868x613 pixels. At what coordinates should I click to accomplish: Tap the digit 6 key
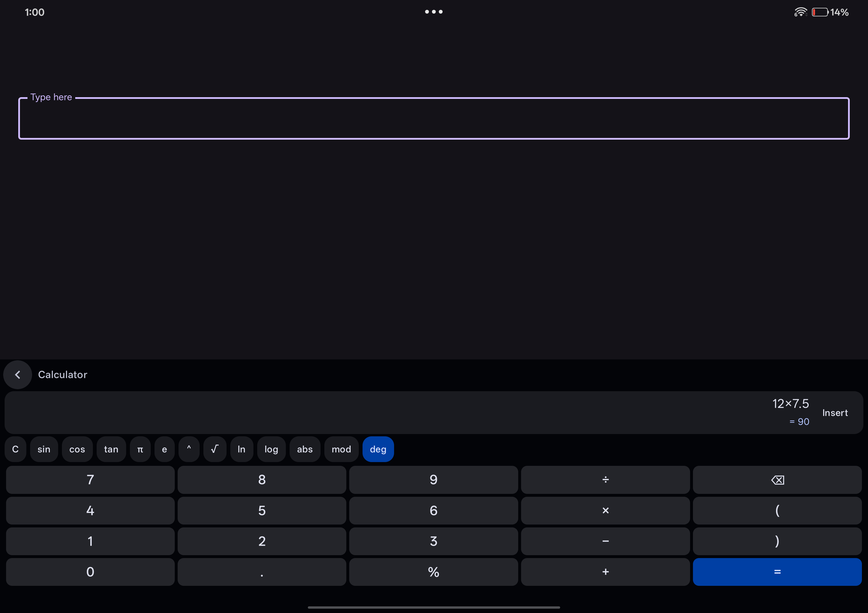click(x=433, y=511)
